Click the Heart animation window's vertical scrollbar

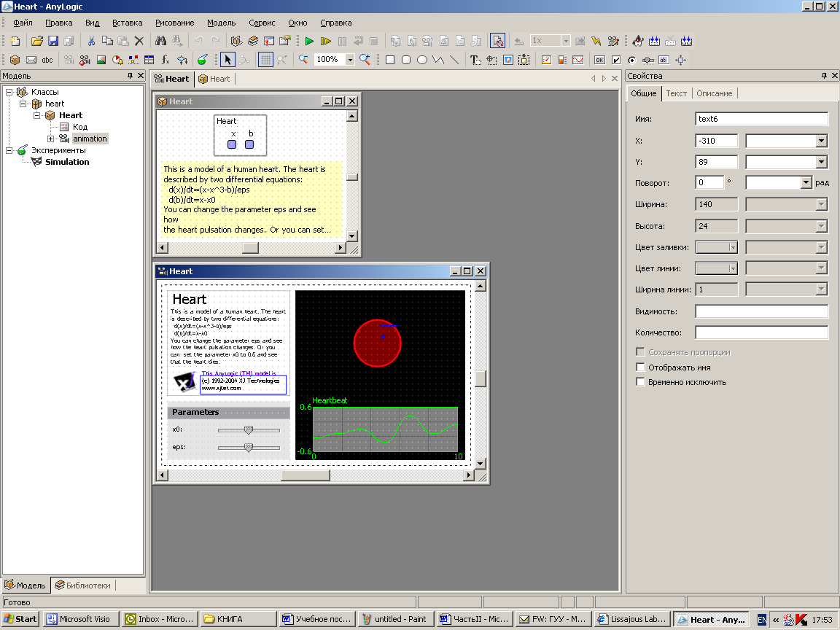coord(481,375)
